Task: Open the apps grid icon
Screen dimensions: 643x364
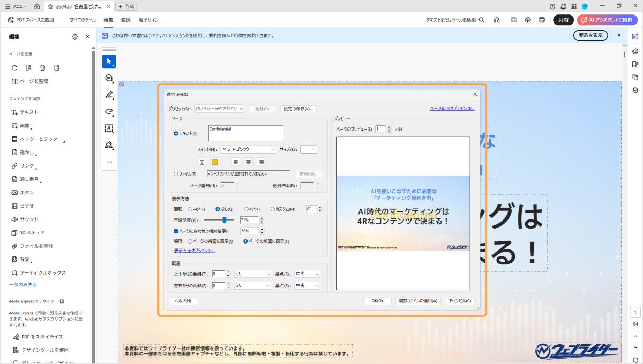Action: [574, 6]
